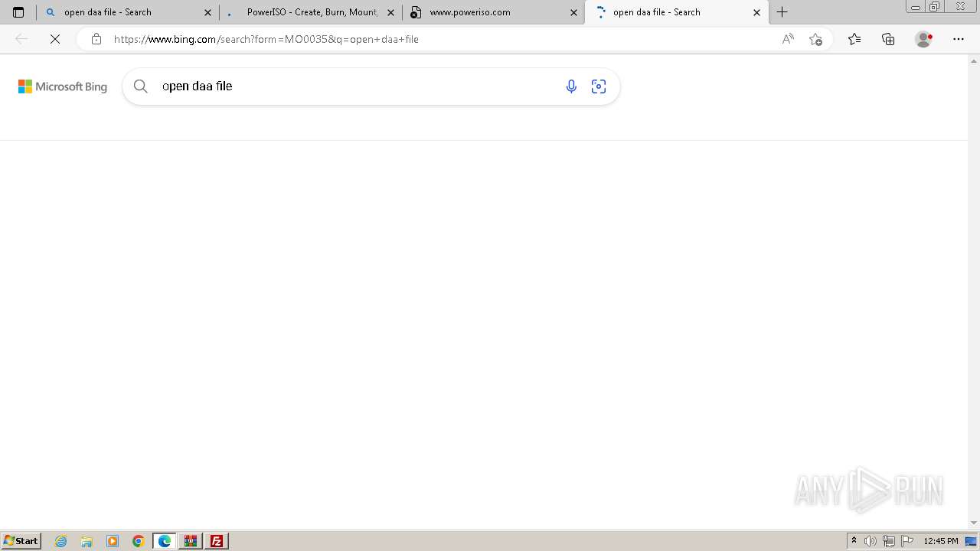Image resolution: width=980 pixels, height=551 pixels.
Task: Launch Internet Explorer from taskbar
Action: tap(61, 541)
